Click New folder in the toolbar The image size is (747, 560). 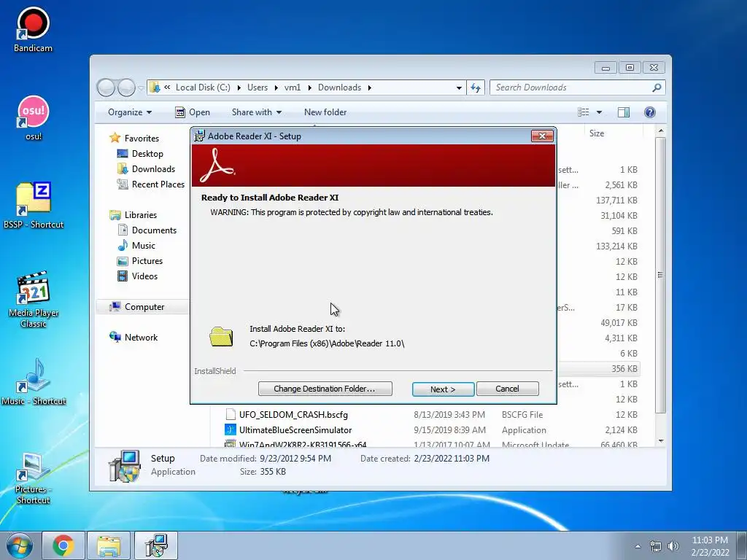coord(325,112)
